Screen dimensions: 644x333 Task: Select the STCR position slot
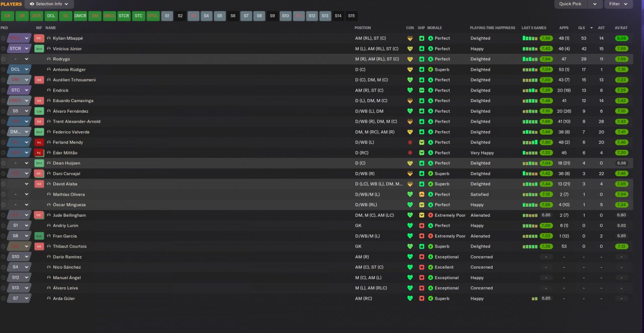124,16
